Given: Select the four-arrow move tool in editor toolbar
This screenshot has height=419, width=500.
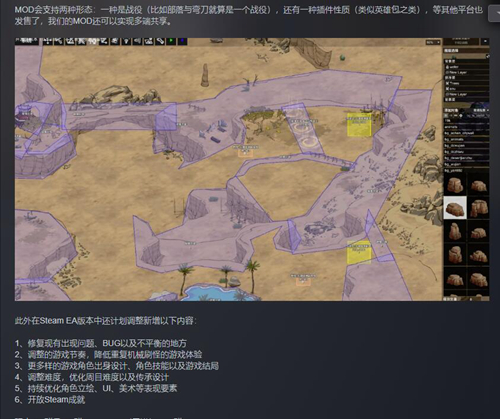Looking at the screenshot, I should click(x=47, y=41).
